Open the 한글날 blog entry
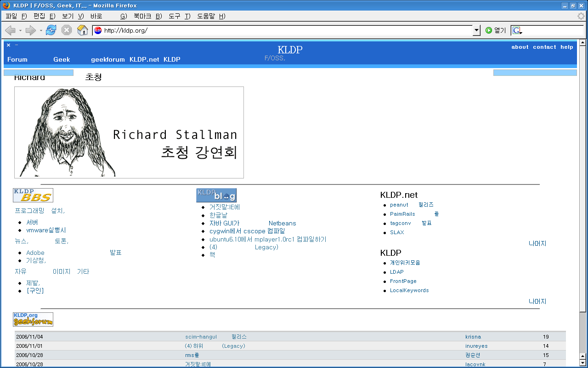The image size is (588, 368). pos(218,215)
